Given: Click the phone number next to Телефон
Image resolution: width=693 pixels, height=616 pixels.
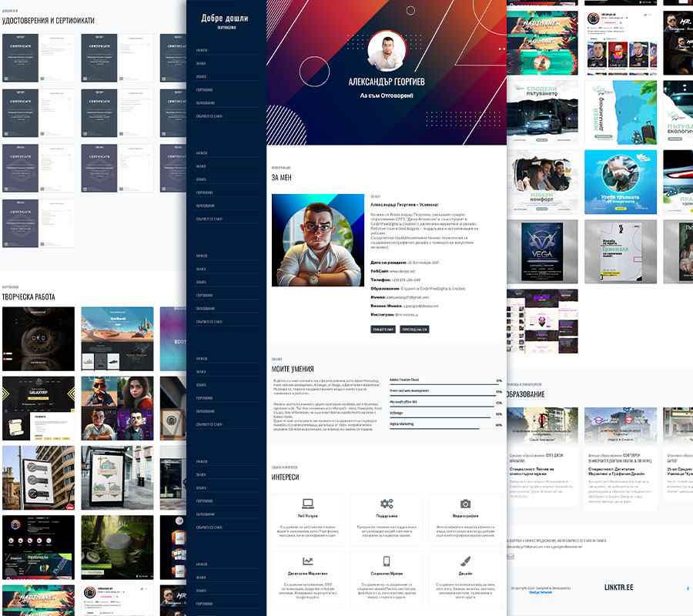Looking at the screenshot, I should click(405, 280).
